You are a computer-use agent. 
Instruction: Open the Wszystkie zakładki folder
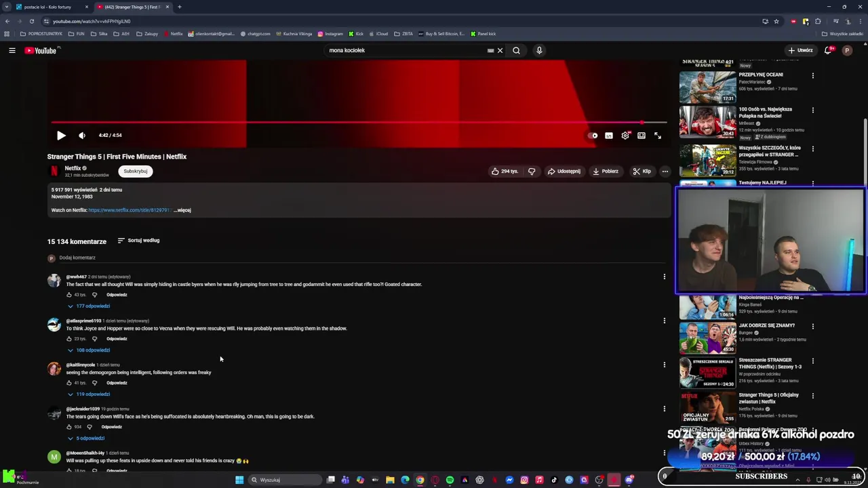coord(842,34)
